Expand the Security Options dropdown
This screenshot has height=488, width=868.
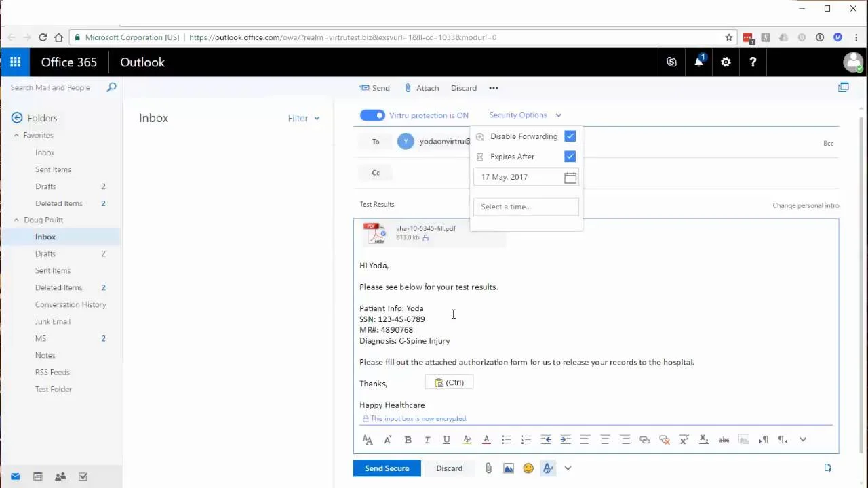coord(526,115)
